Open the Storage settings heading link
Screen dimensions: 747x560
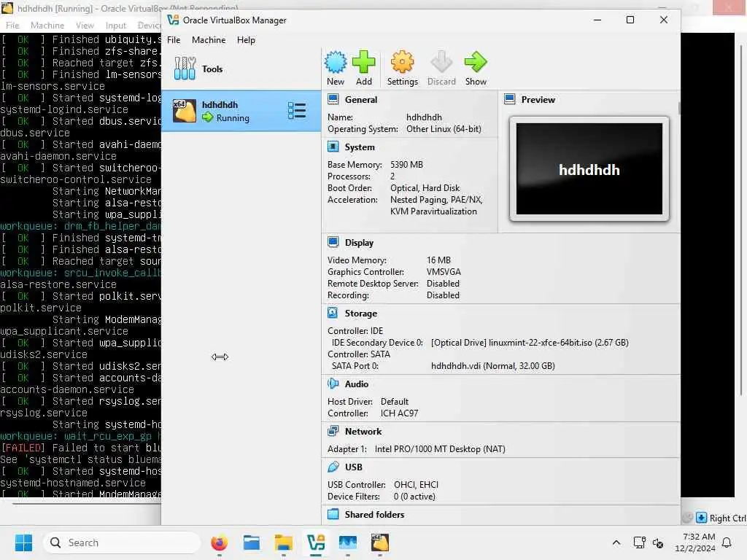(360, 314)
